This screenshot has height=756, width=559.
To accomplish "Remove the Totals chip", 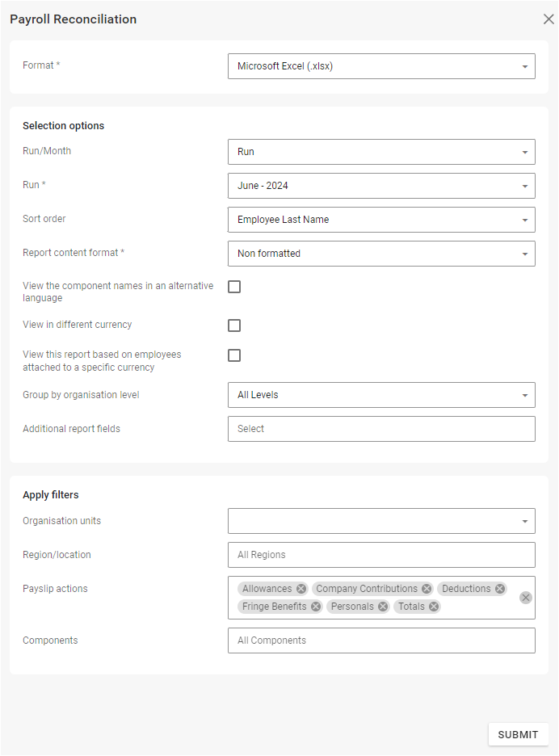I will tap(434, 607).
